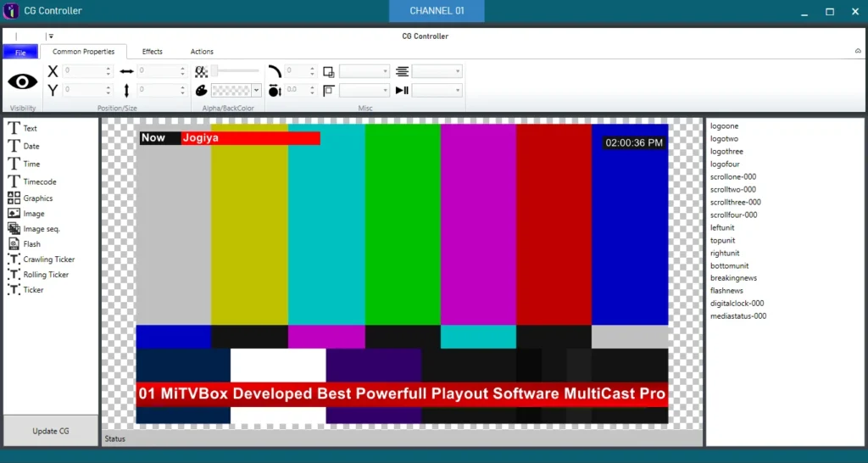The image size is (868, 463).
Task: Collapse the ribbon with the chevron
Action: pyautogui.click(x=858, y=52)
